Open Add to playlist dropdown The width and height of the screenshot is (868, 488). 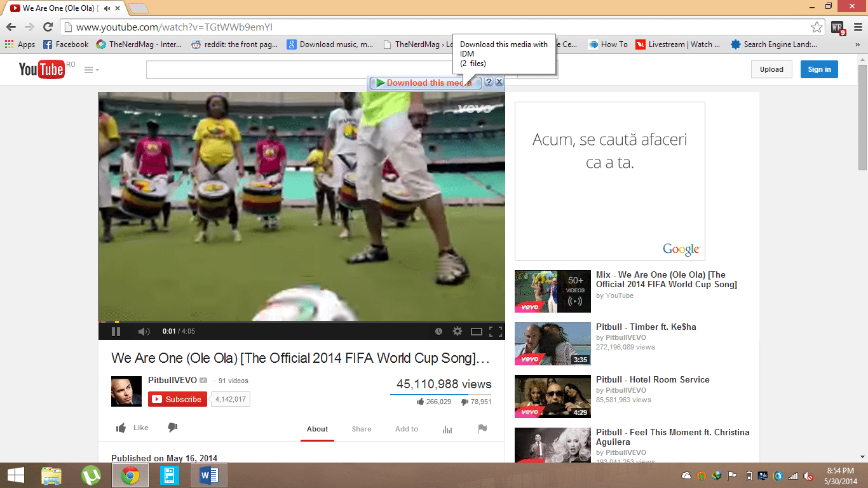click(407, 429)
